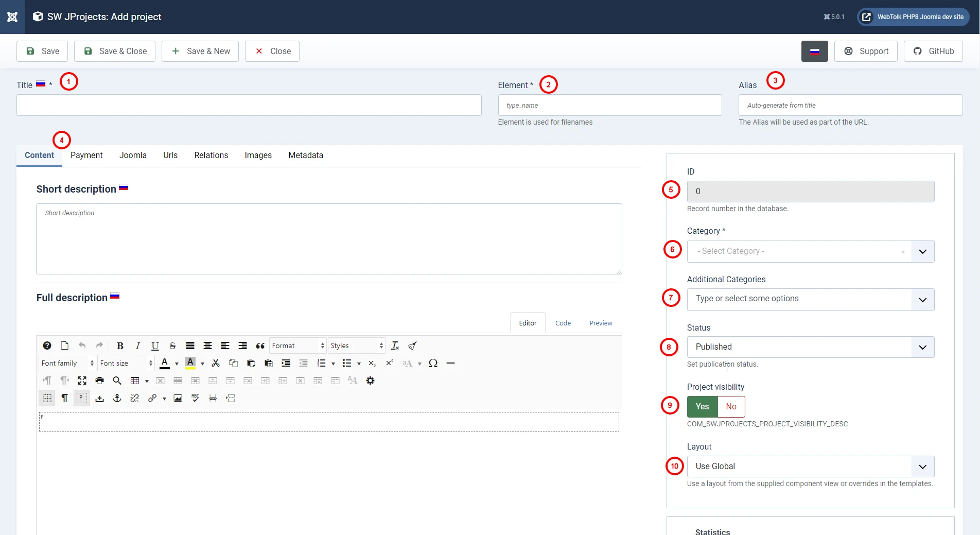
Task: Insert horizontal rule with the line icon
Action: point(450,363)
